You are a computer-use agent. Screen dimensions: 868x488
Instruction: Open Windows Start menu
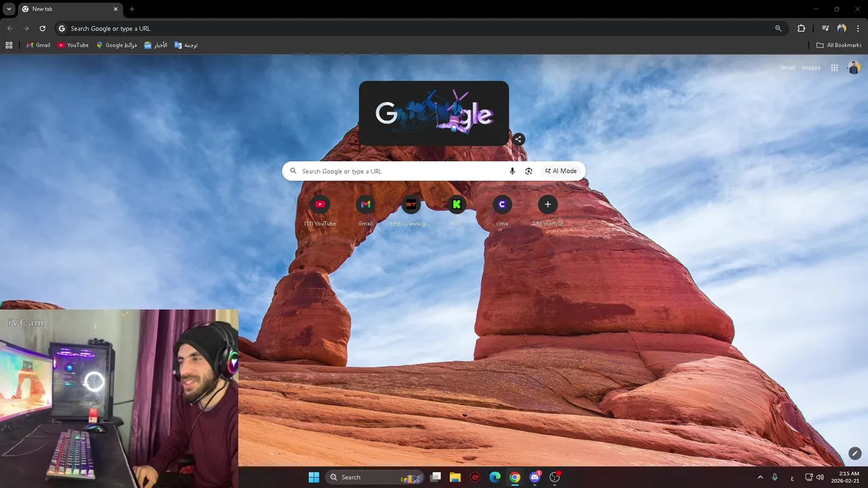[x=314, y=477]
